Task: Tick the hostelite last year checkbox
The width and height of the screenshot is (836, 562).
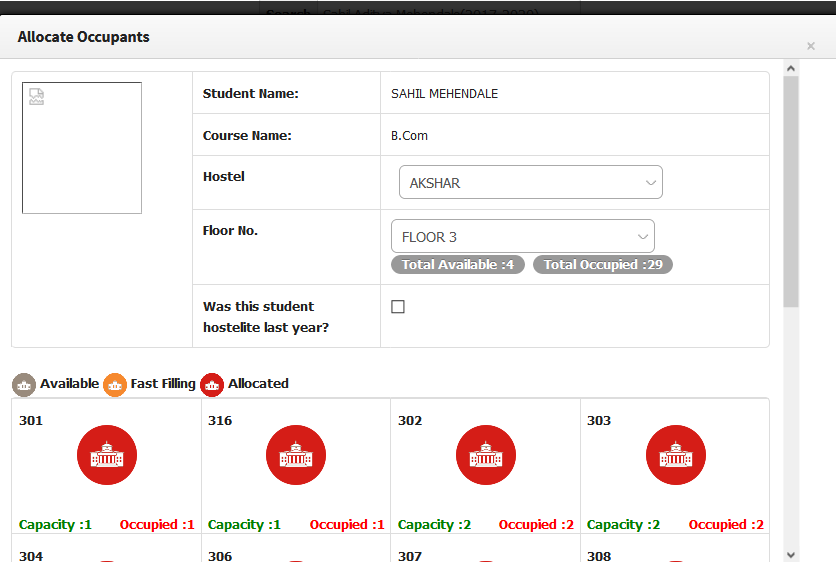Action: tap(398, 307)
